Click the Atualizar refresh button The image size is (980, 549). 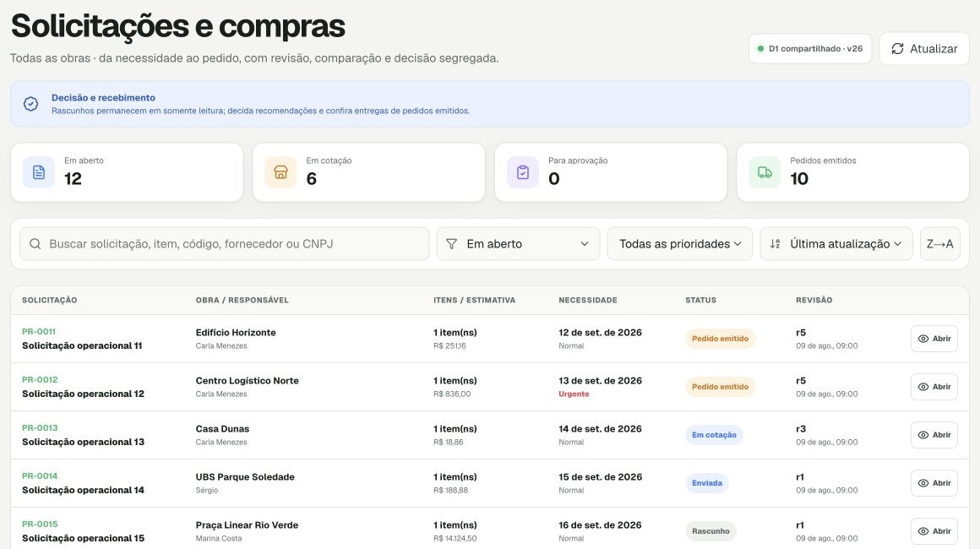click(x=923, y=49)
